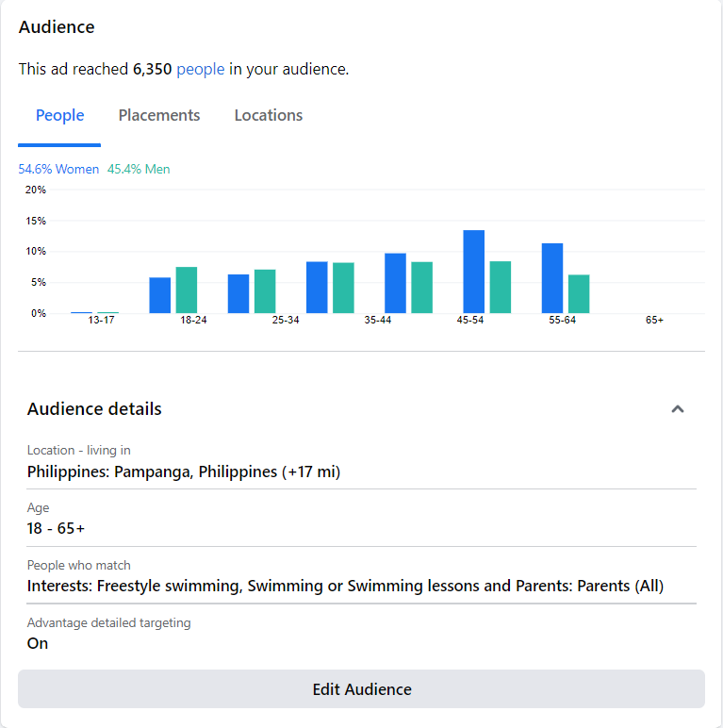Click the Audience details heading
The width and height of the screenshot is (723, 728).
tap(94, 409)
